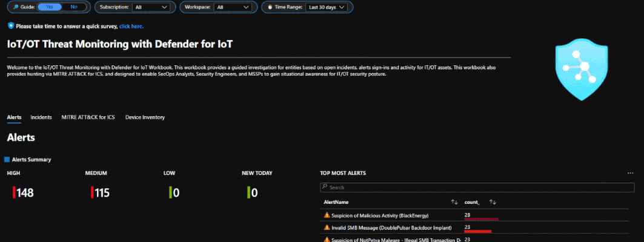Open the Workspace dropdown
Screen dimensions: 644x242
coord(233,7)
